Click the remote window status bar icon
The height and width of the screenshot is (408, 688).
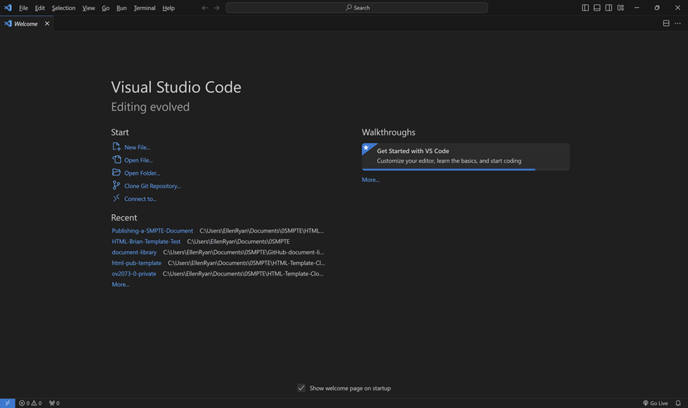7,403
